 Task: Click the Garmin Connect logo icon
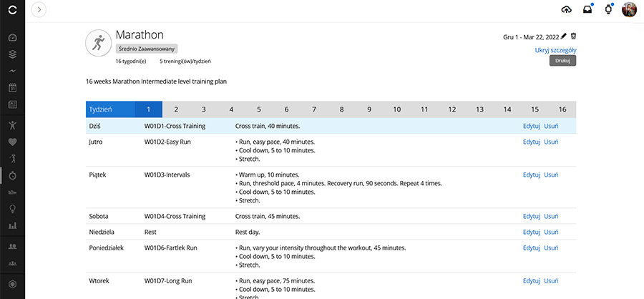click(x=12, y=10)
